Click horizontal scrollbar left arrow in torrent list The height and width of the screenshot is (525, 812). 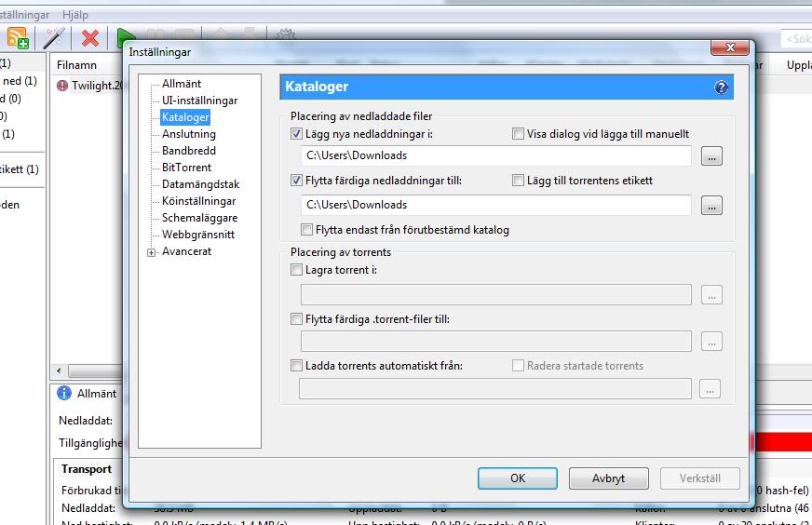(59, 370)
